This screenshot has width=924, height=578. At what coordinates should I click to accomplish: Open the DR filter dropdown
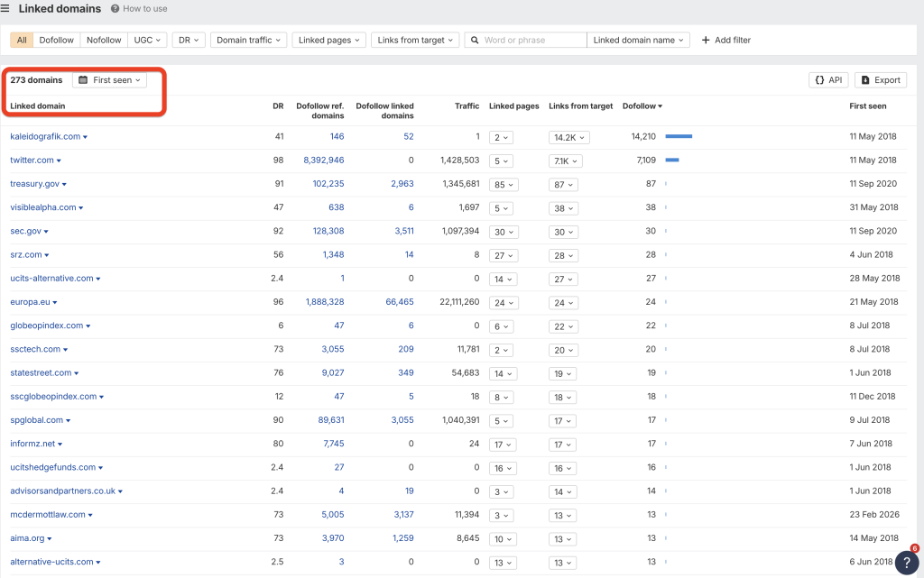tap(189, 40)
